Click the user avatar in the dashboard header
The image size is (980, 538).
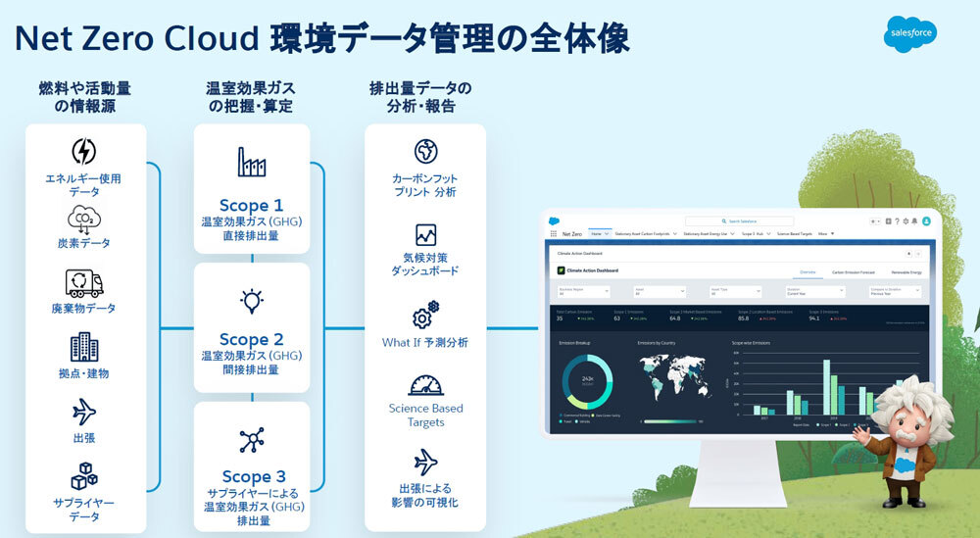[x=926, y=221]
